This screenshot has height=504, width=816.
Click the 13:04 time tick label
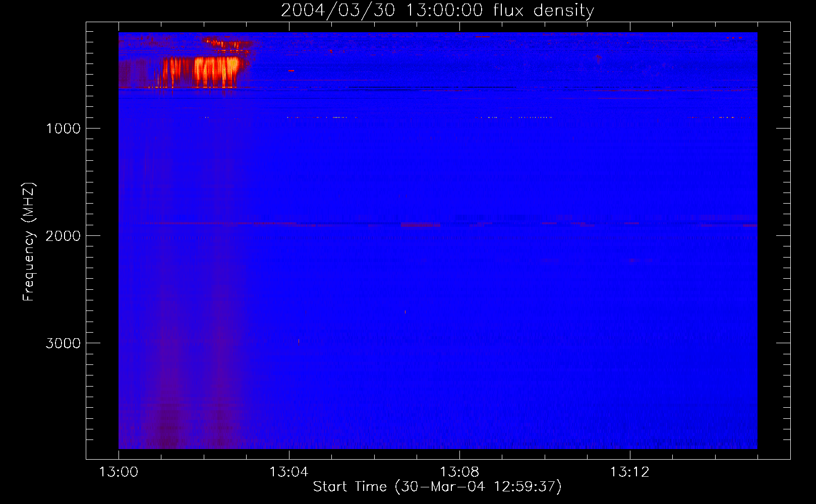(x=288, y=472)
